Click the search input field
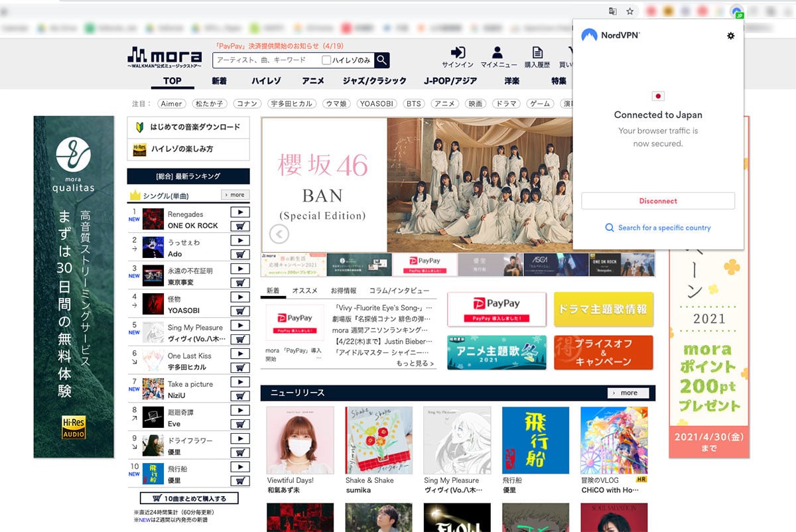796x532 pixels. [267, 60]
